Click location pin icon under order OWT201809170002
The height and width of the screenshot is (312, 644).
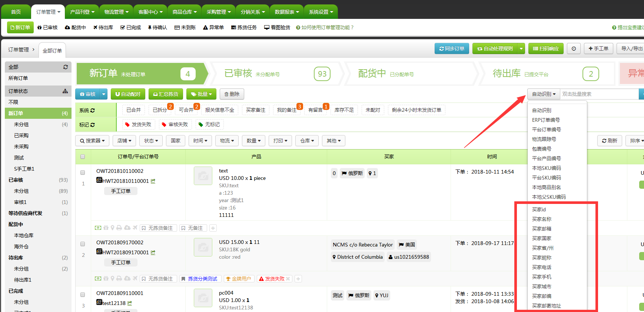point(113,279)
